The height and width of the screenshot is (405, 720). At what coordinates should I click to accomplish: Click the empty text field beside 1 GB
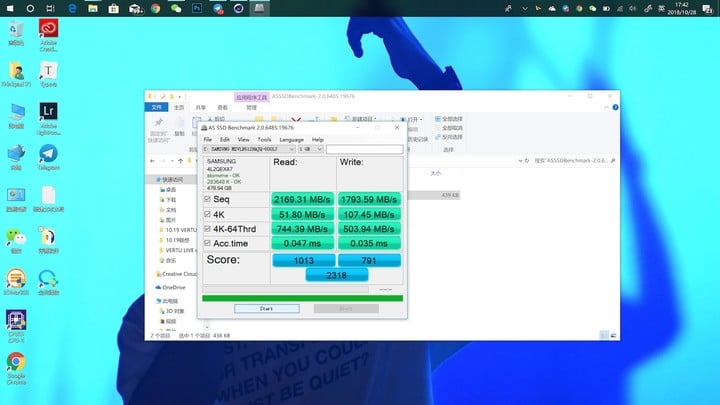point(365,149)
